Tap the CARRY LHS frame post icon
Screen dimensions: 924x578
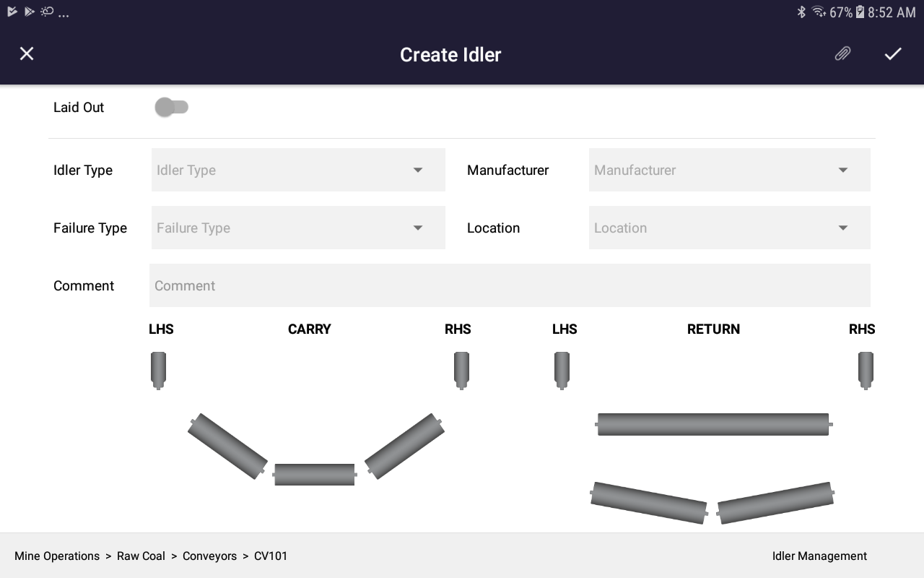tap(158, 371)
